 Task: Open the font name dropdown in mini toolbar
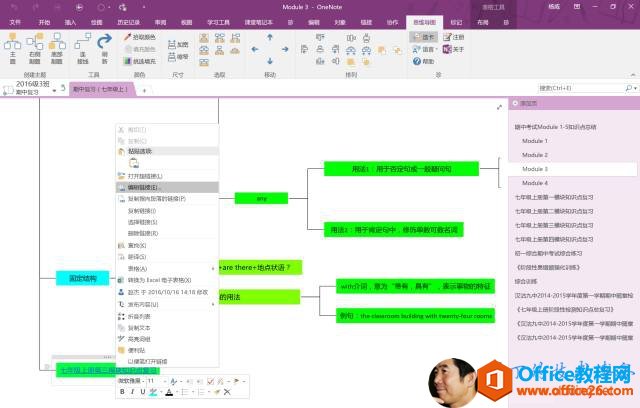point(144,381)
